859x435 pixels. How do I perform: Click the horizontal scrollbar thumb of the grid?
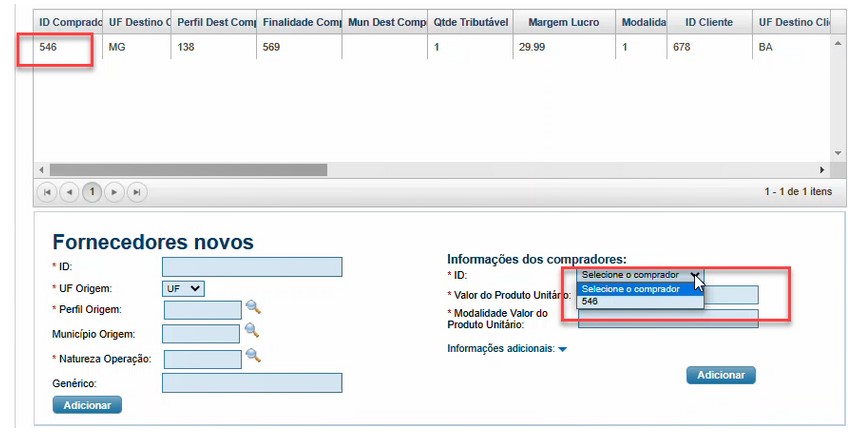pos(188,170)
